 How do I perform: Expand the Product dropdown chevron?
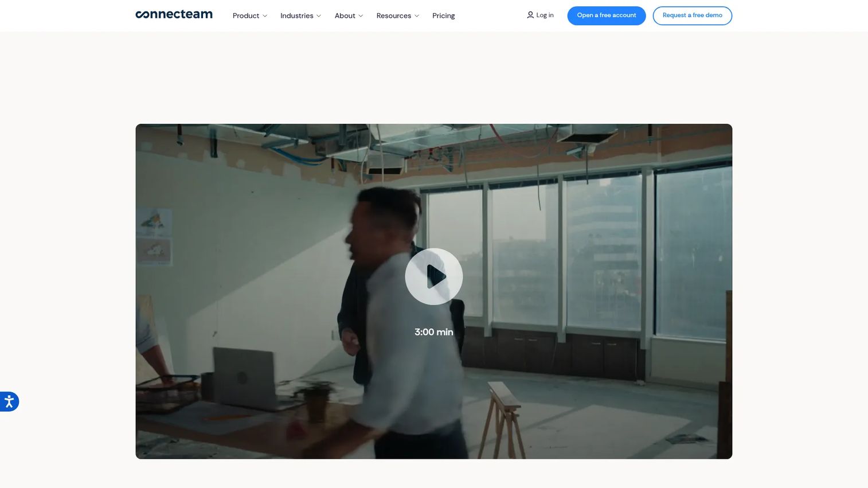(265, 16)
